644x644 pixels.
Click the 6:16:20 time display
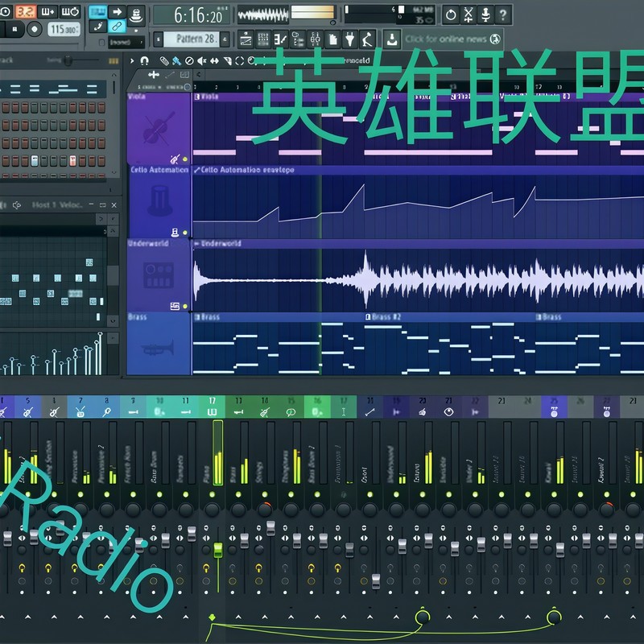click(x=192, y=15)
